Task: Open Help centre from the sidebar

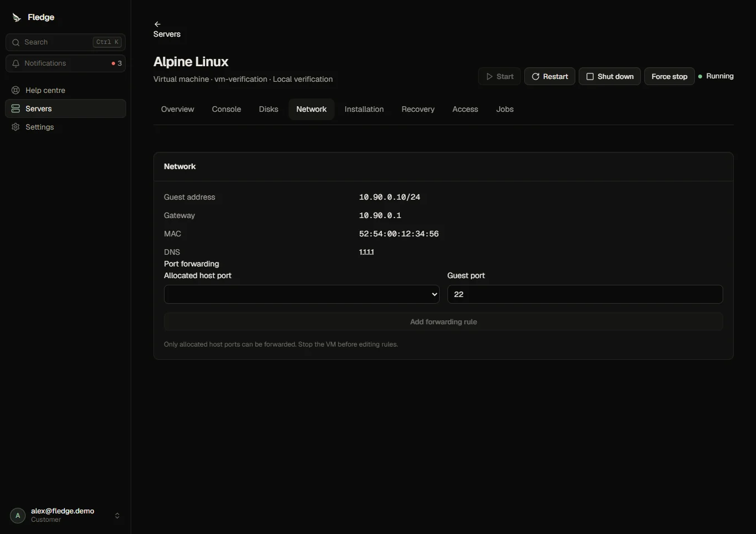Action: (66, 90)
